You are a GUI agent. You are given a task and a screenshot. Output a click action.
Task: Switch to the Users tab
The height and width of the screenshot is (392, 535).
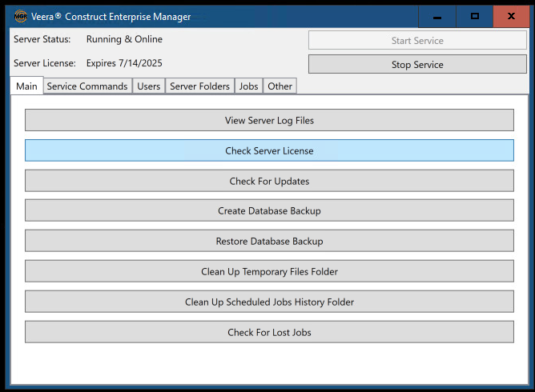click(149, 86)
